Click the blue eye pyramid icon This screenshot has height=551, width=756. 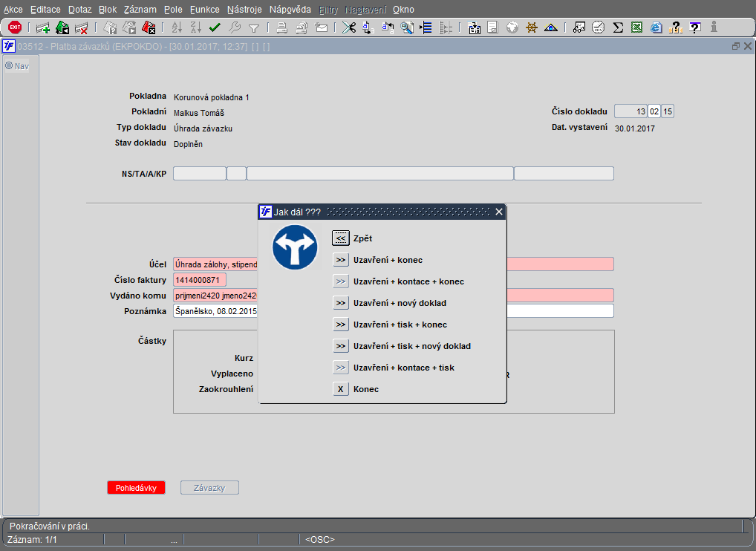pyautogui.click(x=550, y=27)
